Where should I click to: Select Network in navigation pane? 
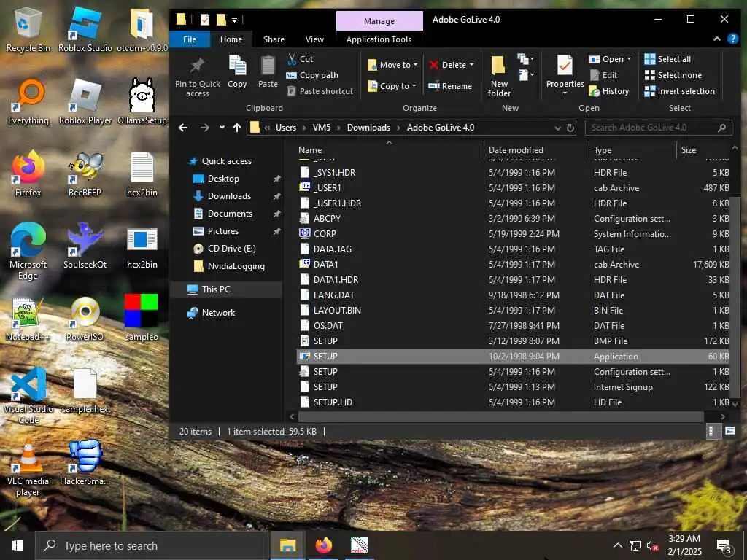[x=218, y=313]
